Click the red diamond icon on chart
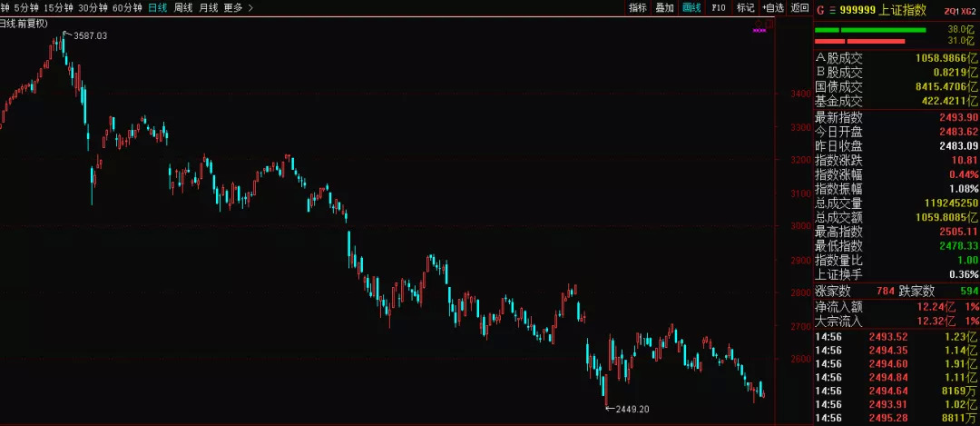980x426 pixels. (759, 24)
